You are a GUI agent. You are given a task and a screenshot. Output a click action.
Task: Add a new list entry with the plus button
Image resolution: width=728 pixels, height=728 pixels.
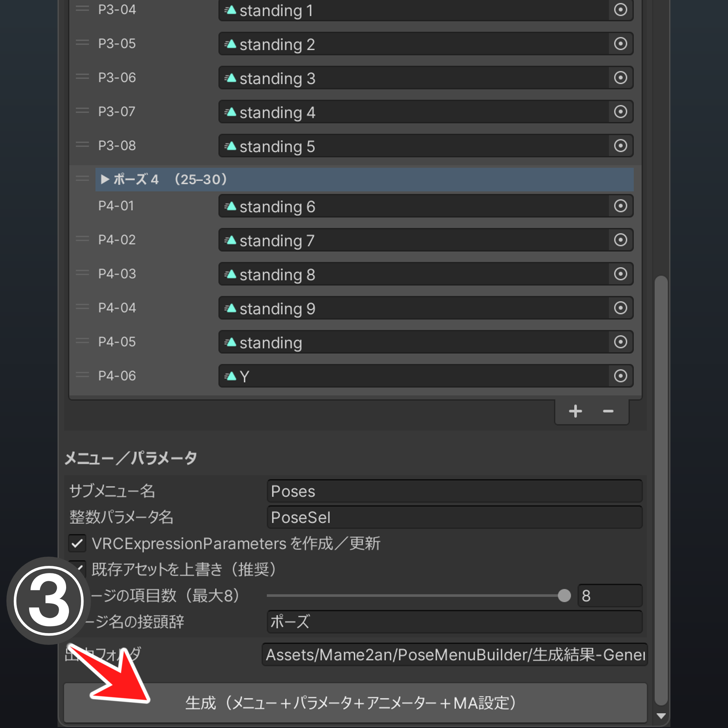pyautogui.click(x=576, y=411)
